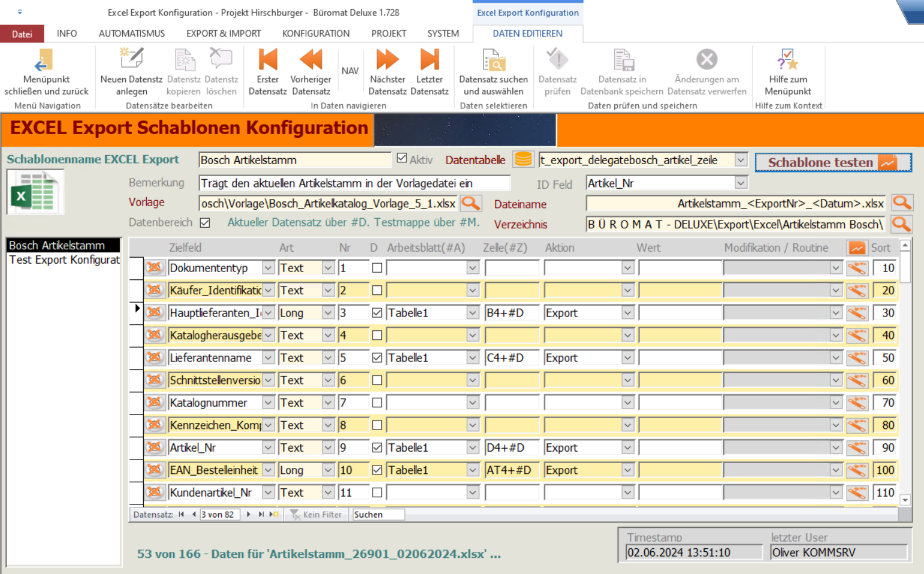Switch to EXPORT & IMPORT tab
The width and height of the screenshot is (924, 574).
coord(224,34)
